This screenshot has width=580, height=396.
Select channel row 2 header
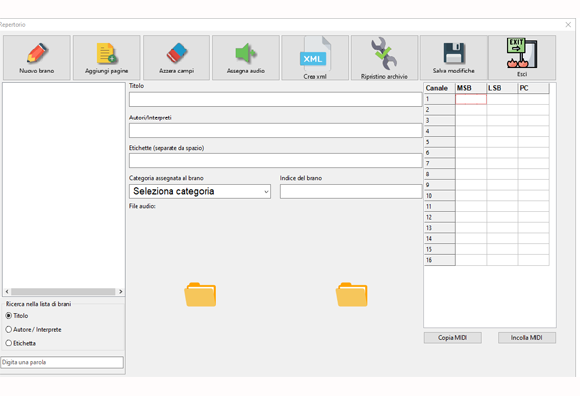coord(439,110)
